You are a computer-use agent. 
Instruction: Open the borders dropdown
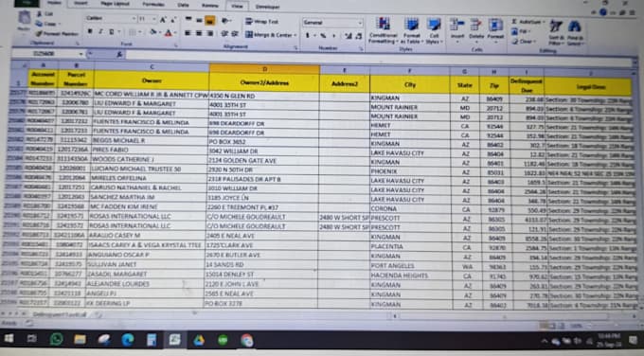point(139,32)
